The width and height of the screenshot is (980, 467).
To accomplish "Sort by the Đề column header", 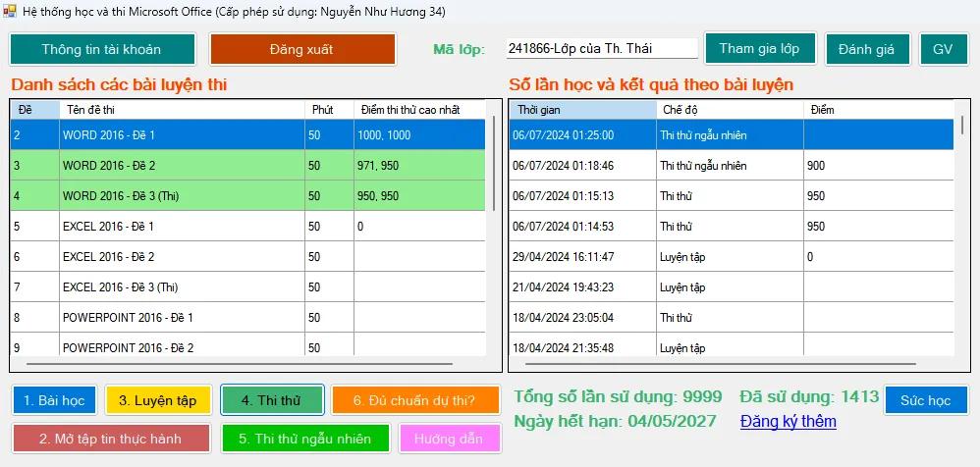I will [x=35, y=110].
